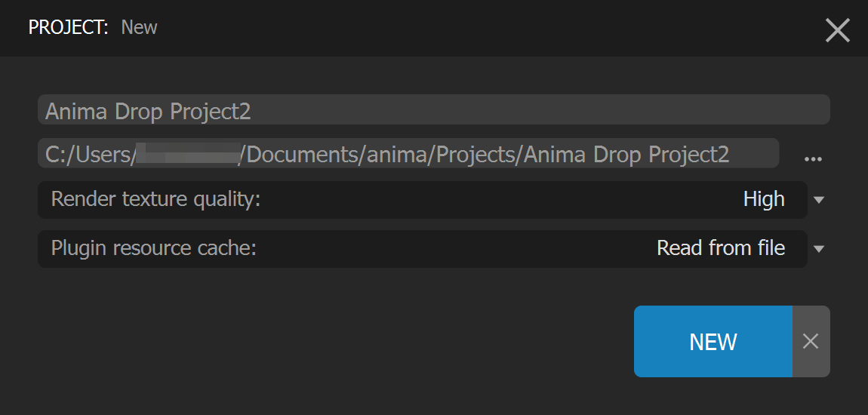This screenshot has height=415, width=868.
Task: Focus the Anima Drop Project2 name field
Action: 433,109
